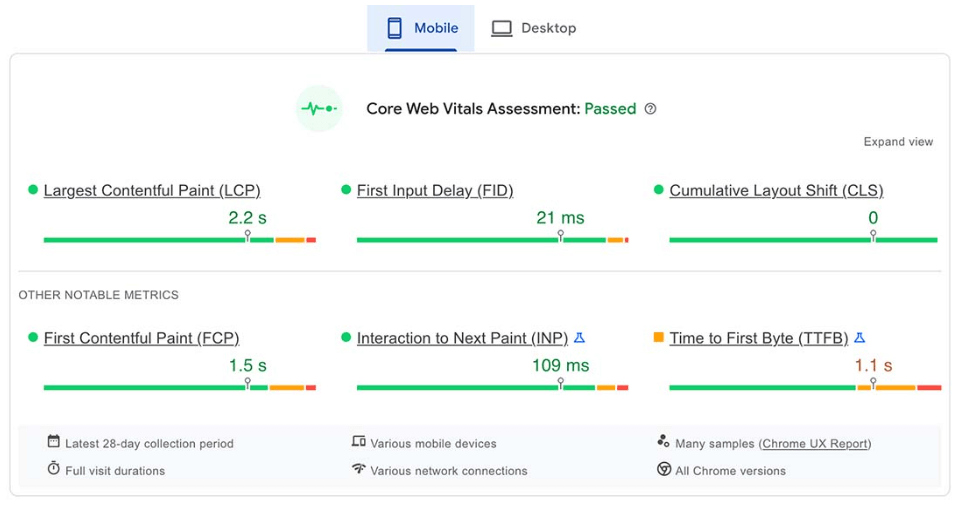
Task: Switch to the Mobile tab
Action: click(x=421, y=28)
